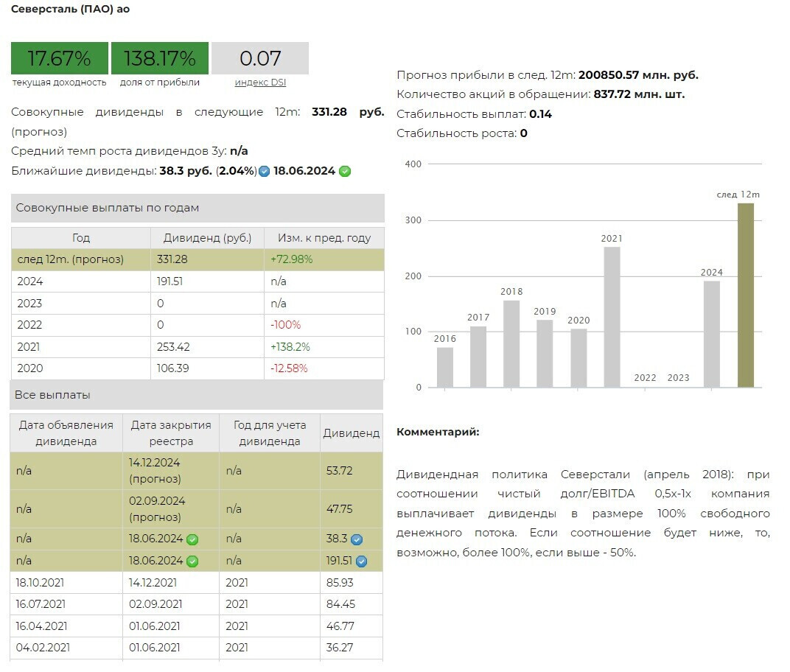Screen dimensions: 790x672
Task: Click the 'Все выплаты' section header
Action: click(x=196, y=395)
